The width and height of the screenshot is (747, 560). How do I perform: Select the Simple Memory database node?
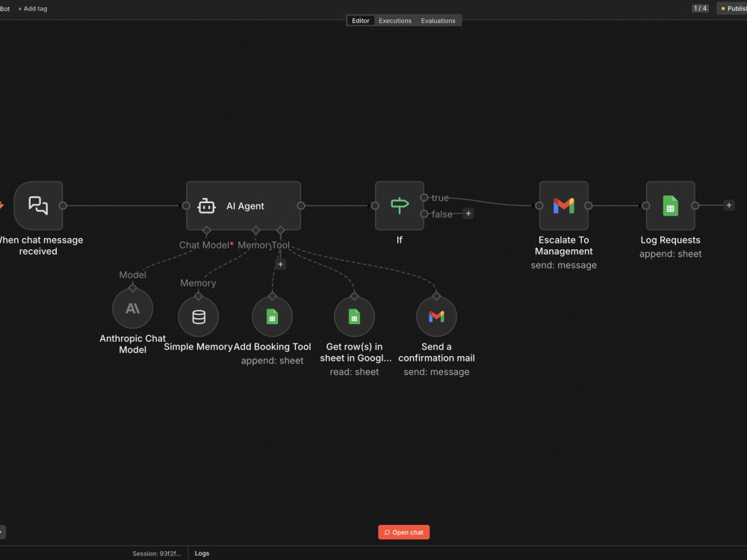pos(198,317)
